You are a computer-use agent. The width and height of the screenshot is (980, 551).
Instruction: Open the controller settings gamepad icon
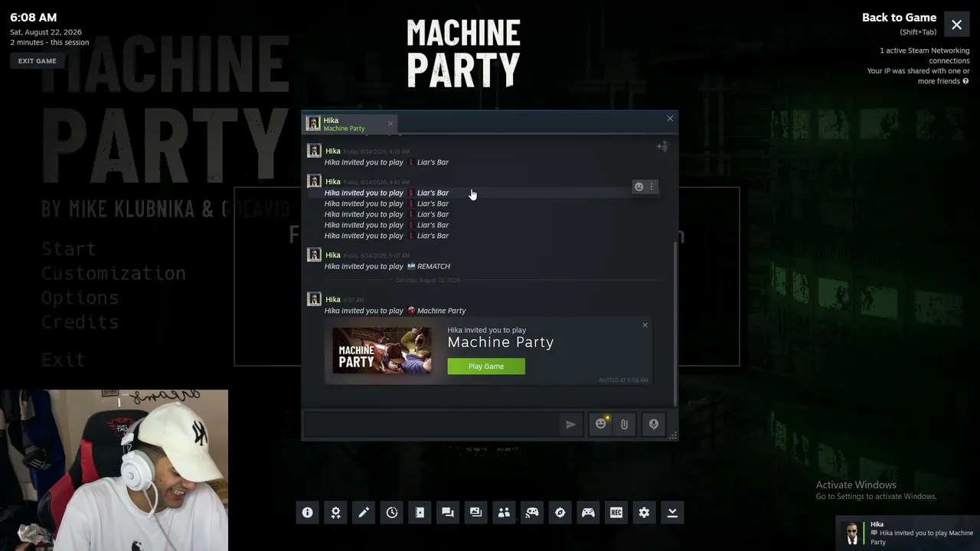[x=588, y=513]
